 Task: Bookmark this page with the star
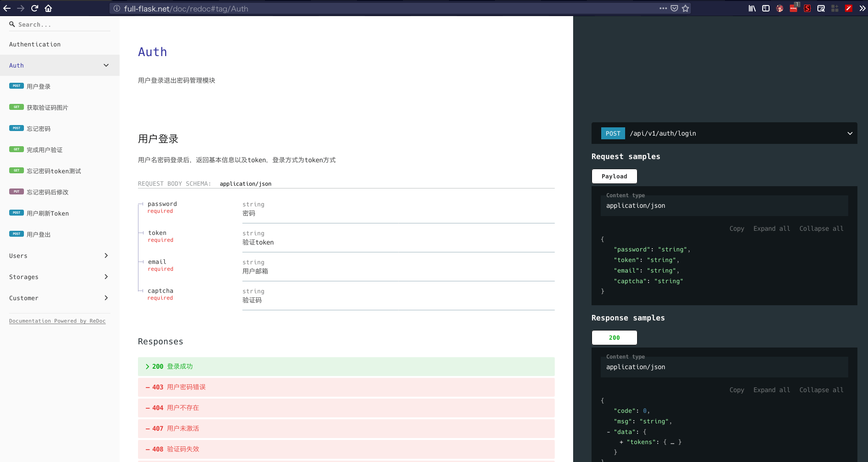[685, 8]
